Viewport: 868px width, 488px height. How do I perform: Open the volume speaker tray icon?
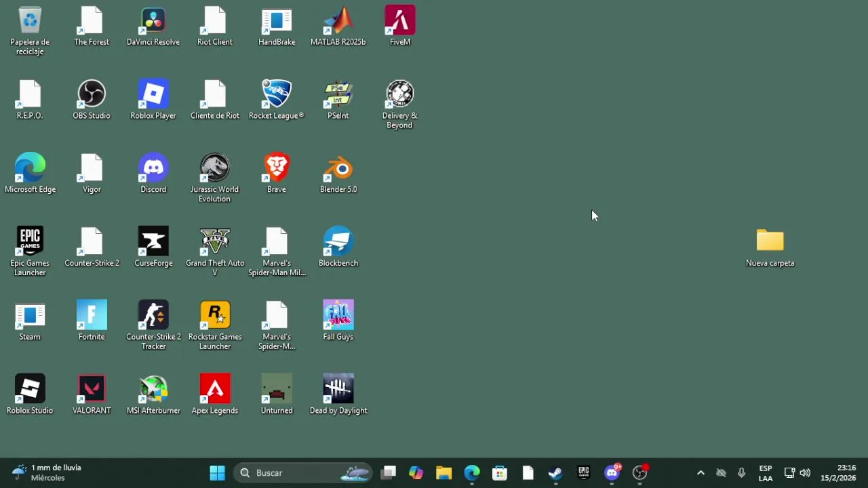(805, 472)
